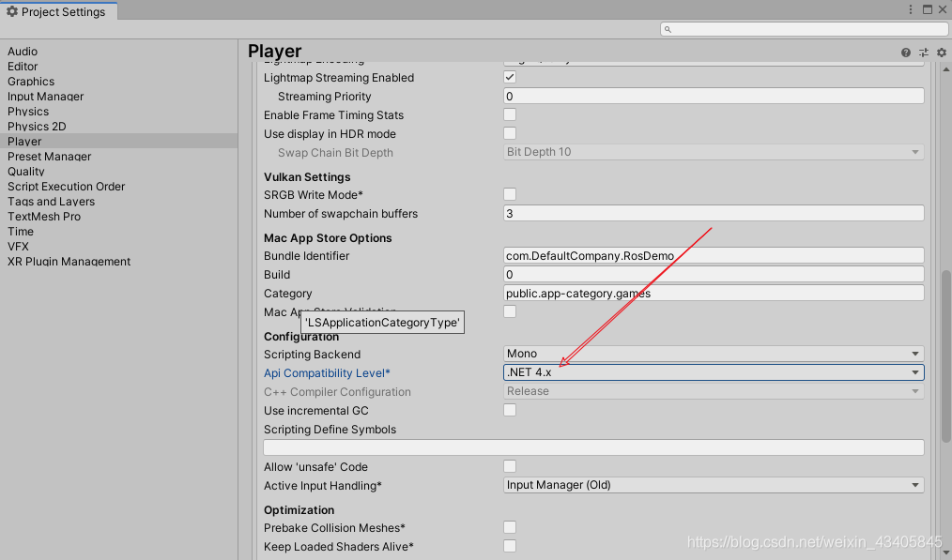Select Physics 2D settings category

[x=37, y=127]
